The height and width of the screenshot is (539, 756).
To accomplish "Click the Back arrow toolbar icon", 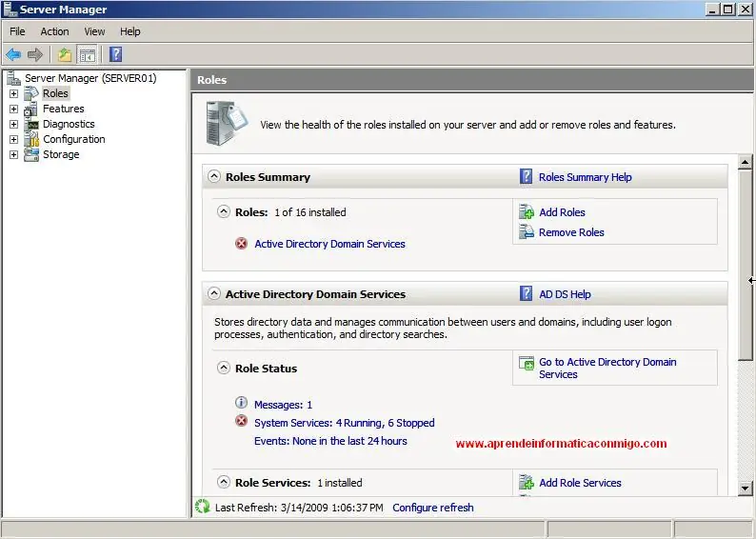I will [x=13, y=54].
